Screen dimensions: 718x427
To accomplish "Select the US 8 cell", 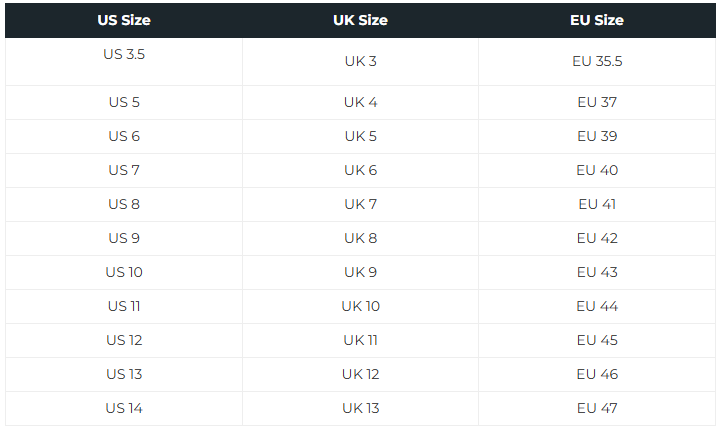I will click(124, 204).
